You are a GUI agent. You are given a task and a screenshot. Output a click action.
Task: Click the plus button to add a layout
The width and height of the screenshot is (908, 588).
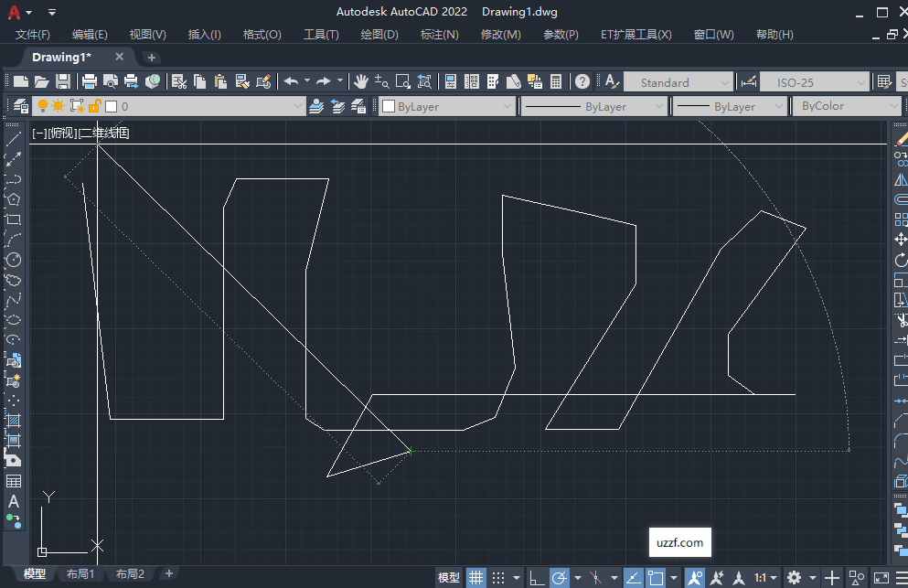click(x=168, y=573)
